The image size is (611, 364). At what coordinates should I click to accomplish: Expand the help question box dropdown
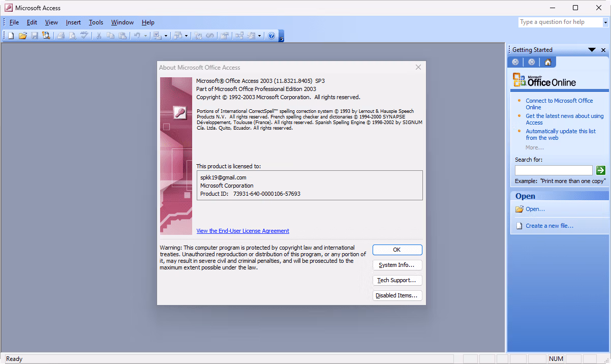tap(605, 22)
